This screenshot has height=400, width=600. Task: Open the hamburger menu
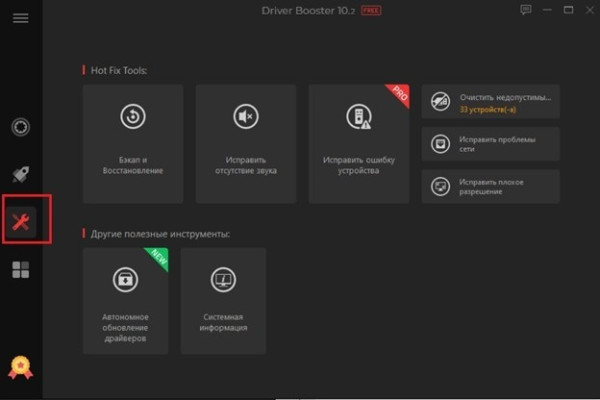pyautogui.click(x=21, y=18)
